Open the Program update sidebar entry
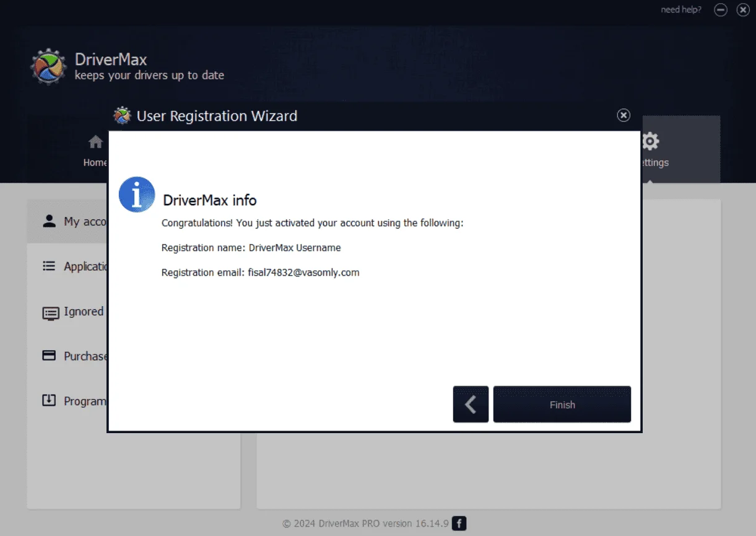Viewport: 756px width, 536px height. (68, 401)
